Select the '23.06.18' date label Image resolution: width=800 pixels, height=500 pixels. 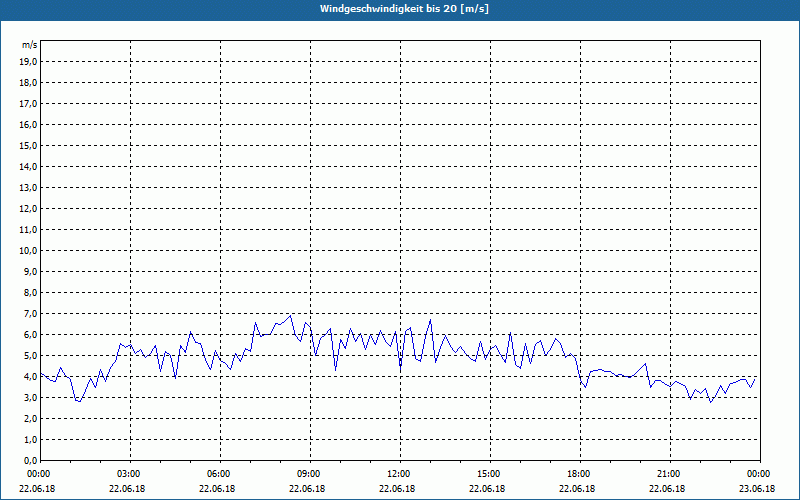coord(757,489)
